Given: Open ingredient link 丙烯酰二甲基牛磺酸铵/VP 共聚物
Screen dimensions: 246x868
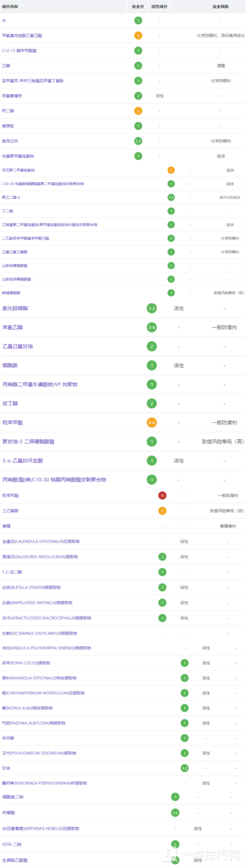Looking at the screenshot, I should (x=40, y=385).
